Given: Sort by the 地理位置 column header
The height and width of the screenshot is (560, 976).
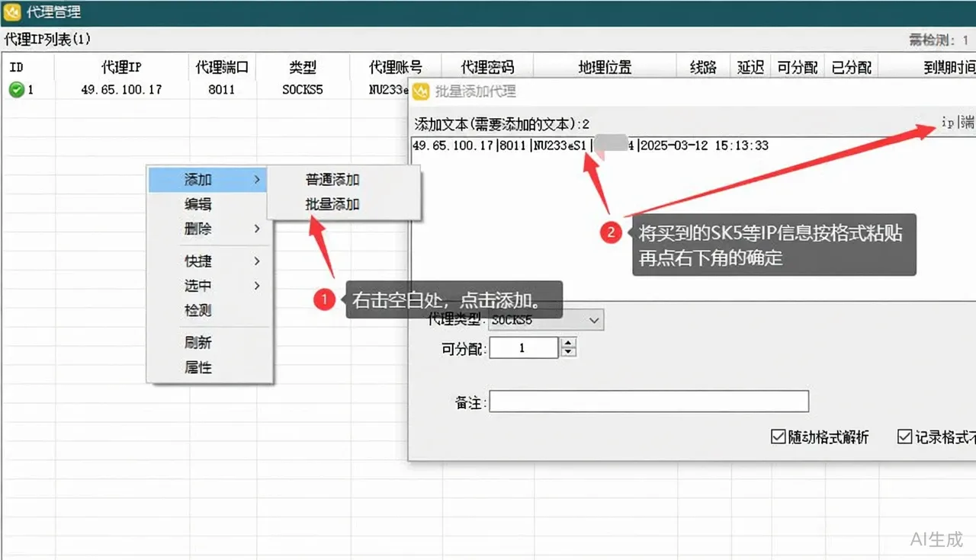Looking at the screenshot, I should tap(605, 68).
